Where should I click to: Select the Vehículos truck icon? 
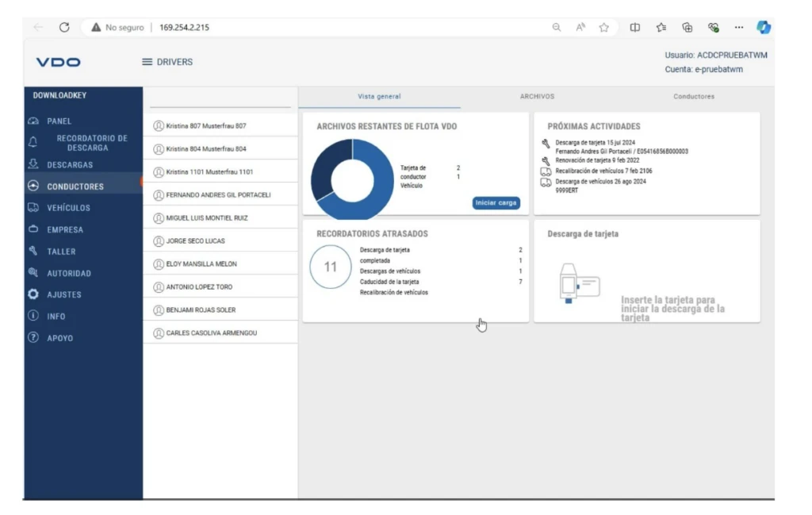[33, 207]
